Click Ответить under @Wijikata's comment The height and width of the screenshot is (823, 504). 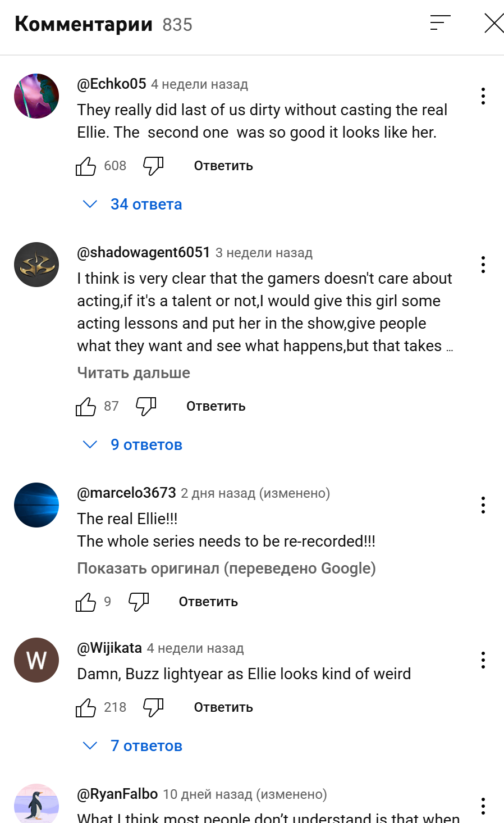pyautogui.click(x=223, y=707)
